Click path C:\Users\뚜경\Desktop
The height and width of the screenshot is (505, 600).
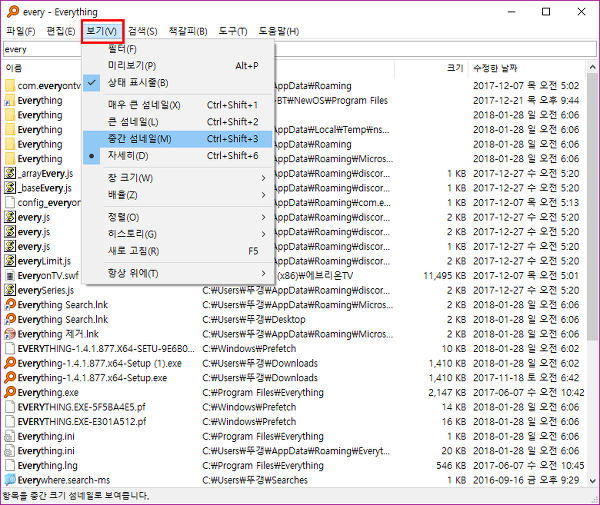(254, 319)
